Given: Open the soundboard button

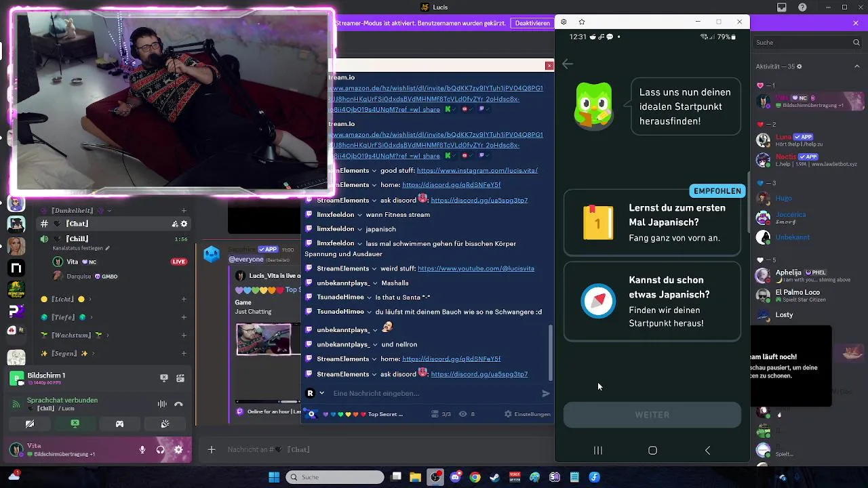Looking at the screenshot, I should [x=165, y=424].
